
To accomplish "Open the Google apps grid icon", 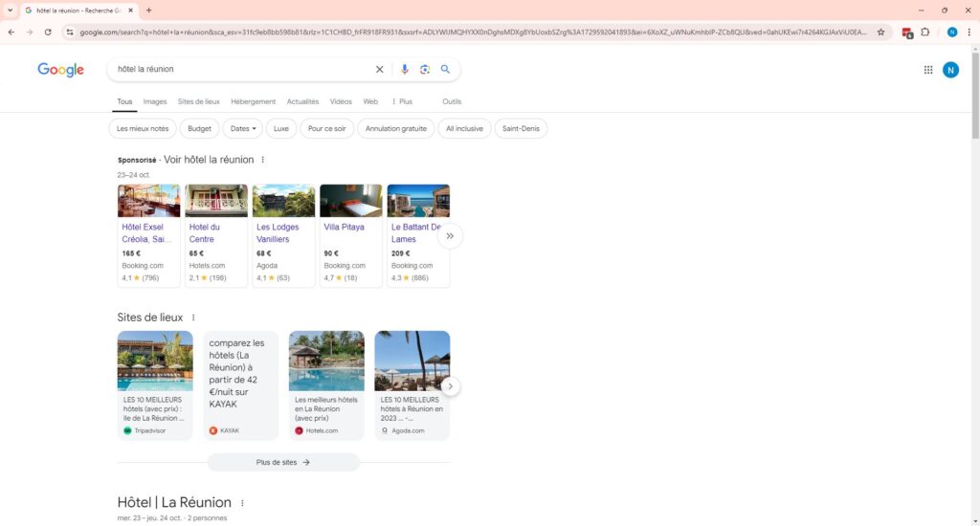I will click(928, 70).
